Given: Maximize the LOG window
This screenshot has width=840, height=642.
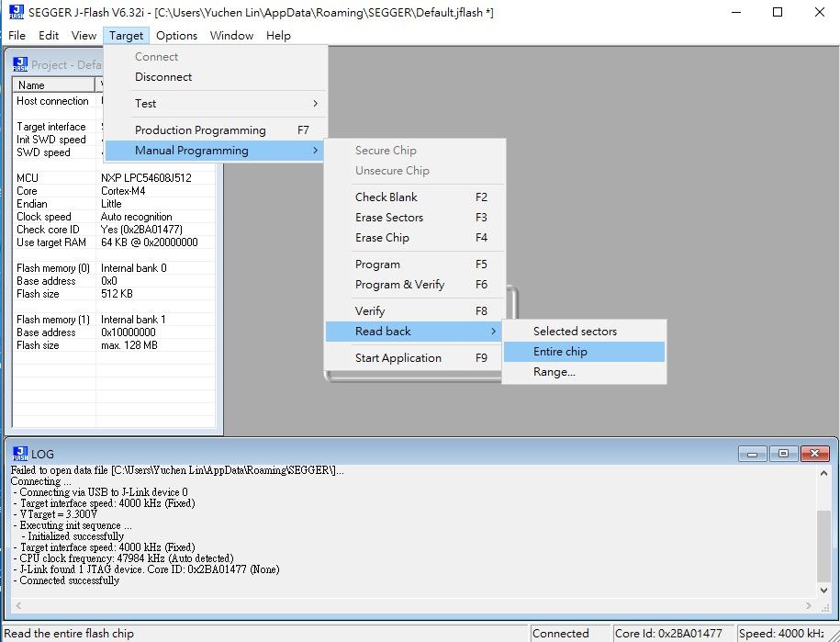Looking at the screenshot, I should [783, 454].
